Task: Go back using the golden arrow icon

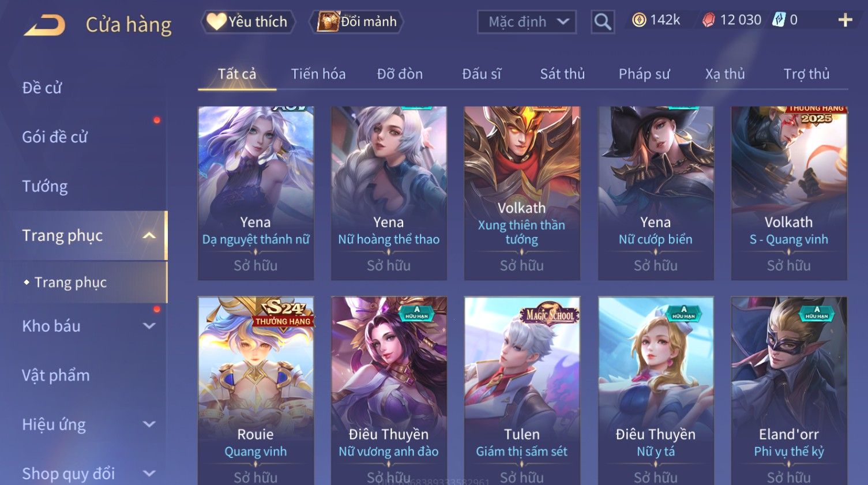Action: [44, 25]
